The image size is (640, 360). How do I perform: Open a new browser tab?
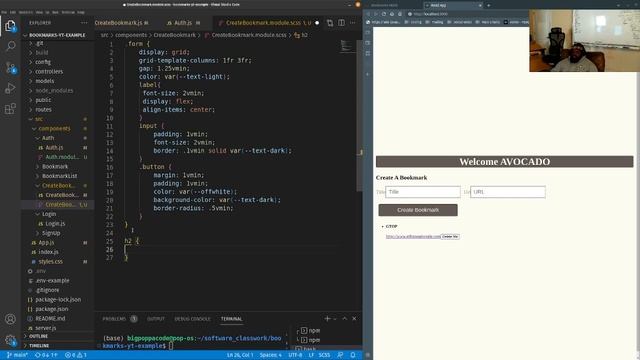489,5
